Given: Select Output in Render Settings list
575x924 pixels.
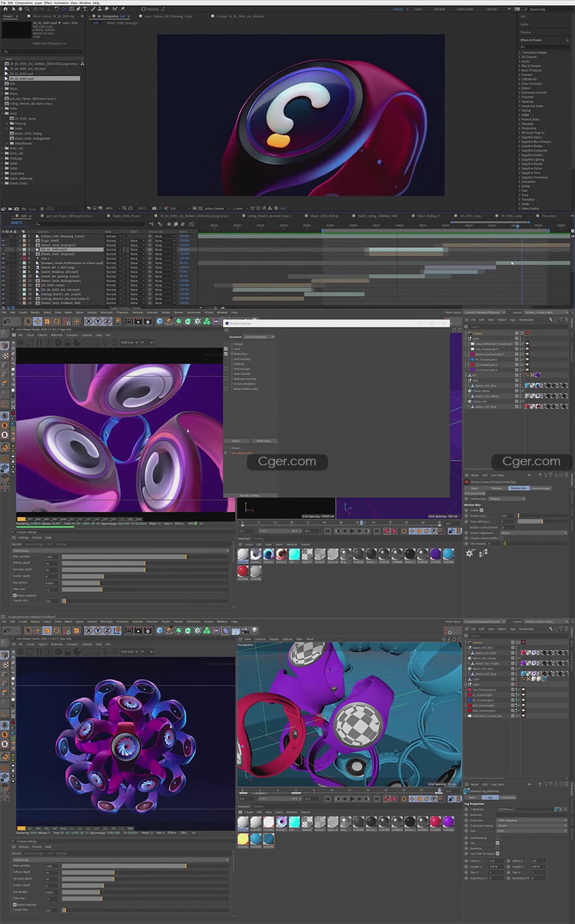Looking at the screenshot, I should click(238, 344).
